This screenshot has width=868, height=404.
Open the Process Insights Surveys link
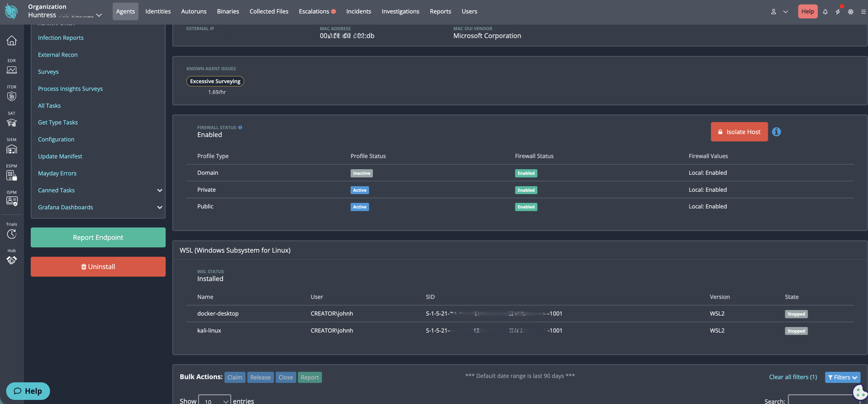70,89
